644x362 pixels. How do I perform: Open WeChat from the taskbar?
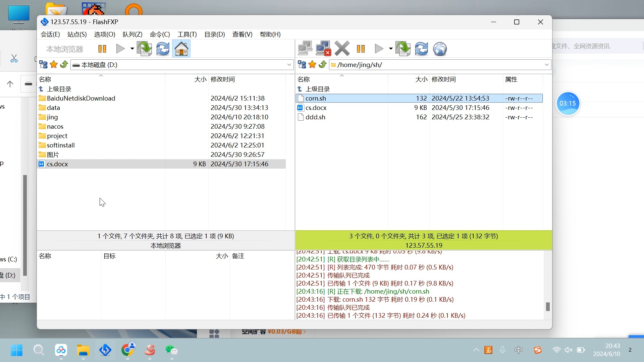coord(171,350)
